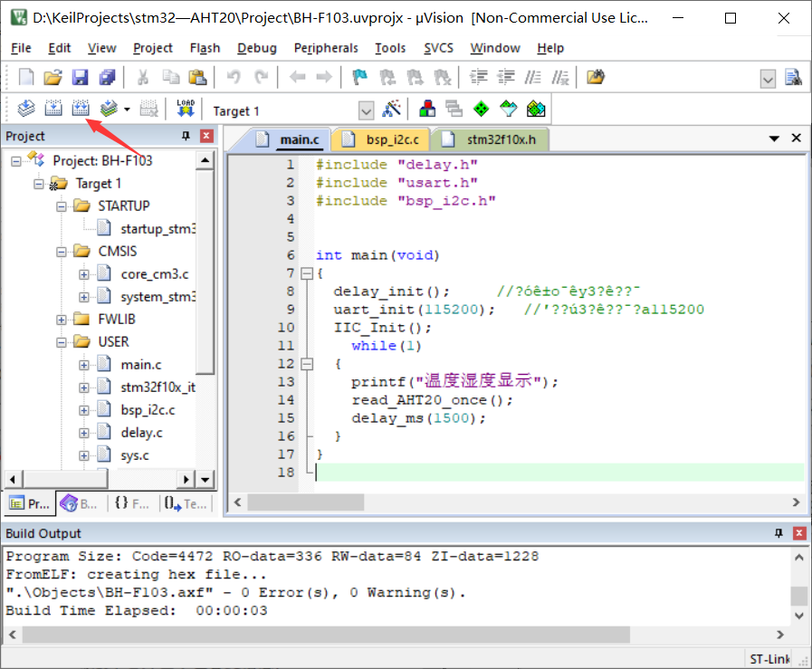
Task: Comment selection with the comment icon
Action: [533, 77]
